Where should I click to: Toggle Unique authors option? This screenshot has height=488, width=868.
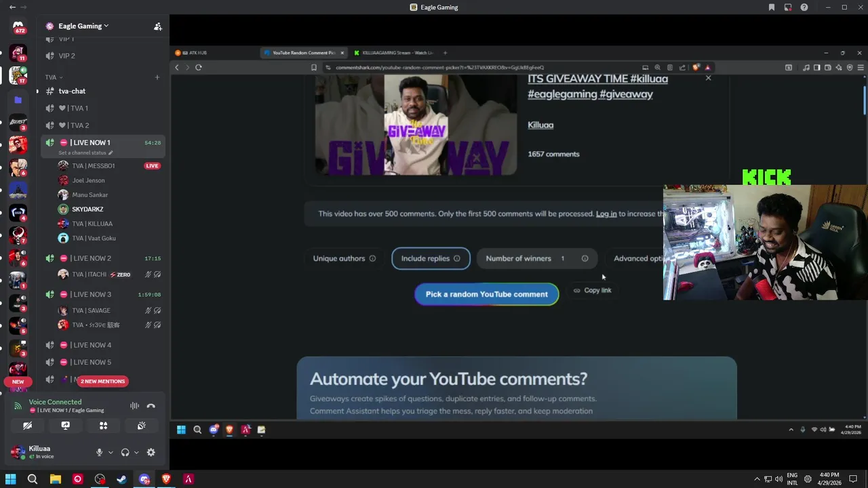click(x=344, y=258)
